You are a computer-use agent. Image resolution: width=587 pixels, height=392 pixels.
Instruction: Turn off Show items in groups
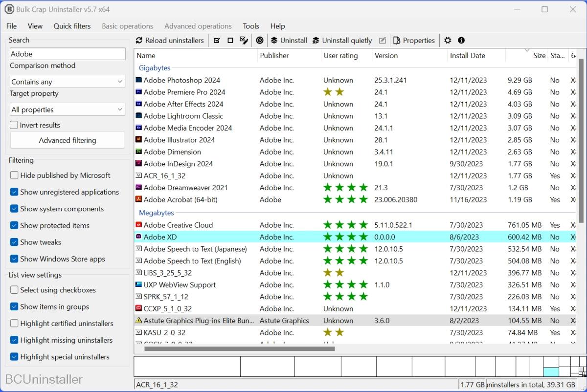coord(14,307)
